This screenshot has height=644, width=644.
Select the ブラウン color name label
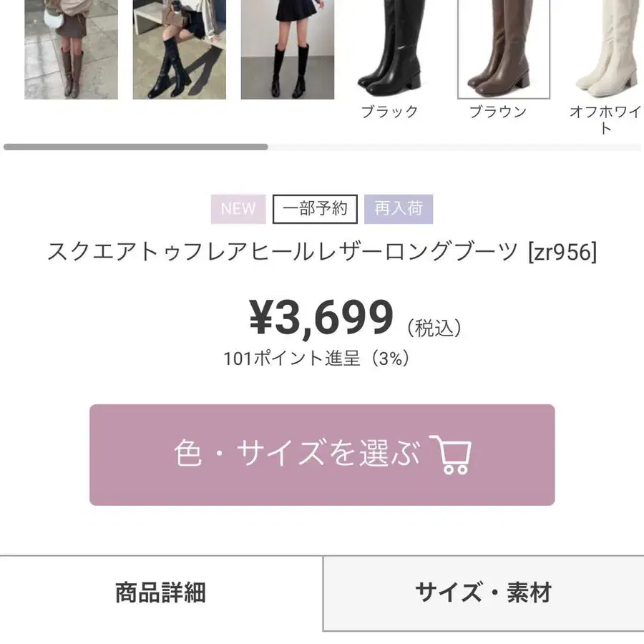498,112
